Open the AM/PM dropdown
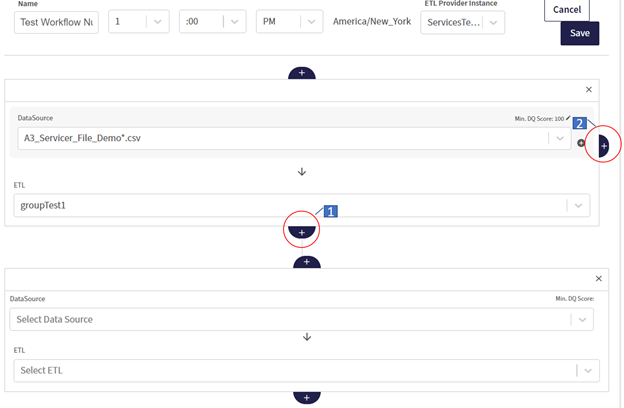Screen dimensions: 624x408 (x=289, y=21)
